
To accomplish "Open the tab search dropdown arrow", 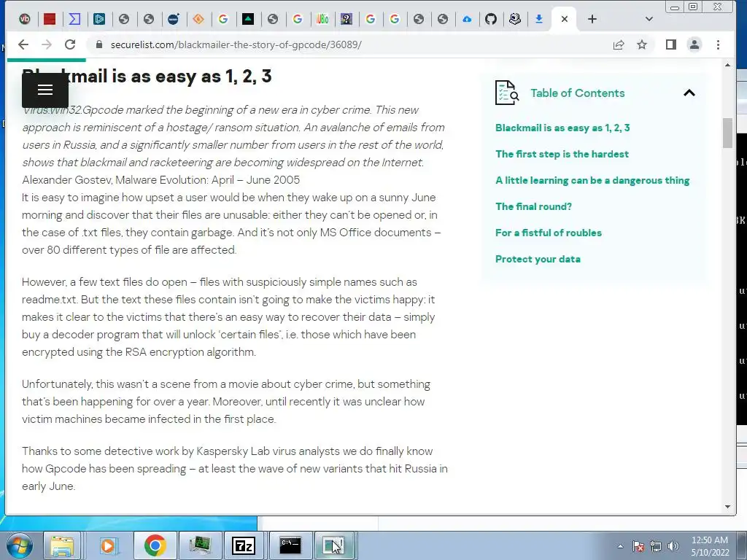I will click(649, 19).
